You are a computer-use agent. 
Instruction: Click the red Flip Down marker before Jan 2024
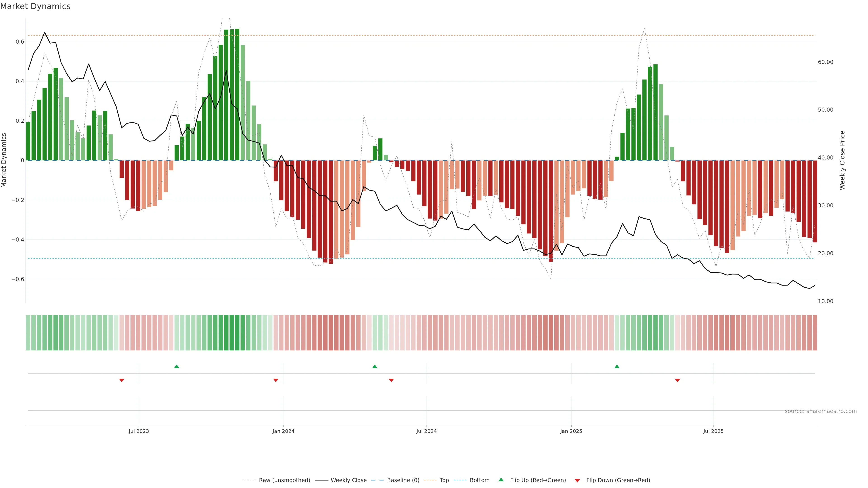(x=276, y=380)
